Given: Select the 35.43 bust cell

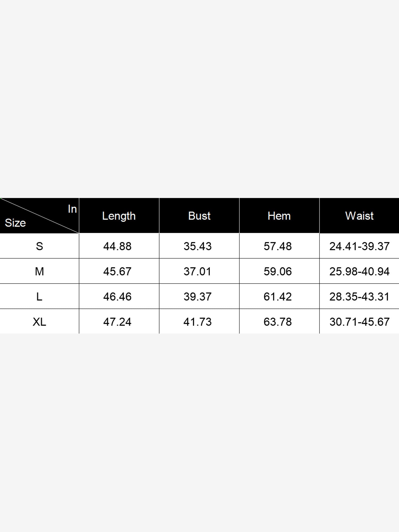Looking at the screenshot, I should [198, 246].
